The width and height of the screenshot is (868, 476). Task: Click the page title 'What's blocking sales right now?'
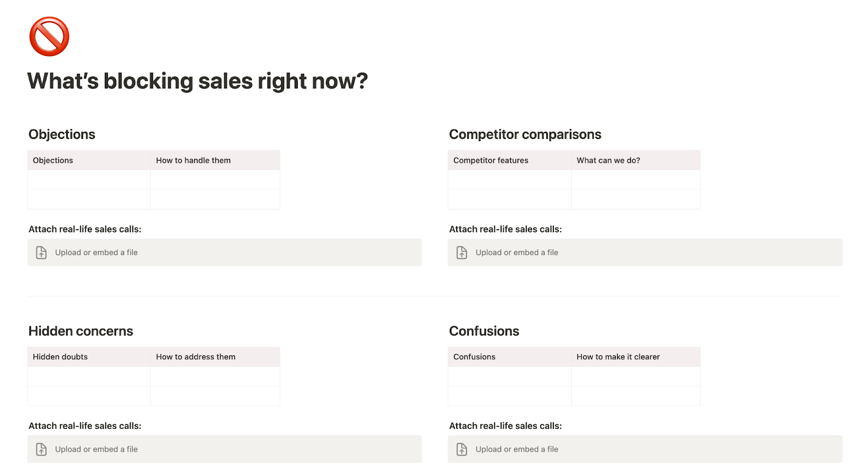point(197,81)
